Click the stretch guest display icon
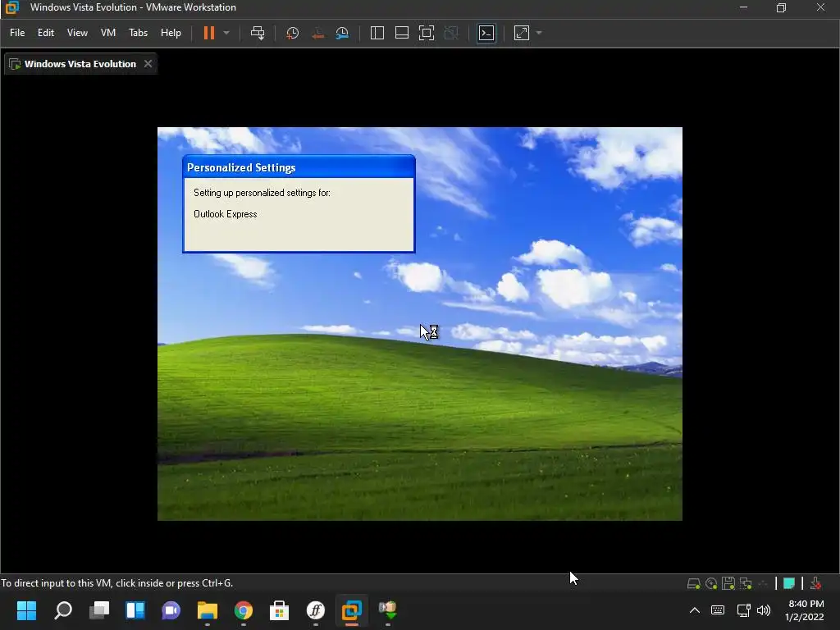The width and height of the screenshot is (840, 630). (521, 33)
